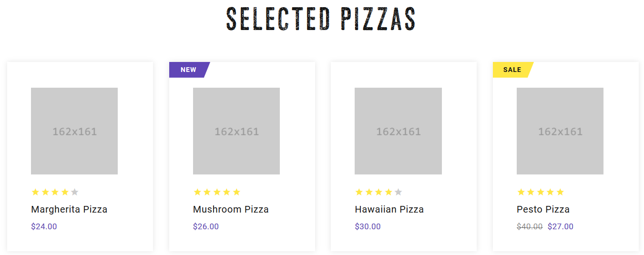Click the Mushroom Pizza star rating
Screen dimensions: 644x255
[x=217, y=192]
